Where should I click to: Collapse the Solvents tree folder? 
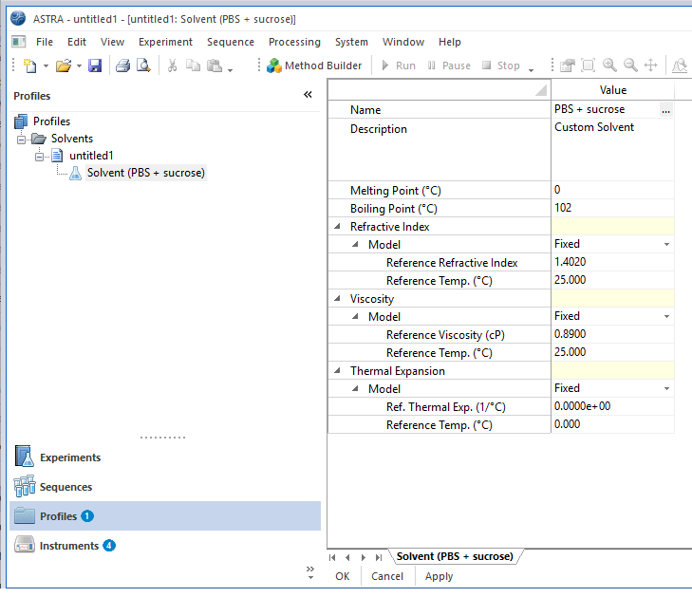[x=22, y=139]
